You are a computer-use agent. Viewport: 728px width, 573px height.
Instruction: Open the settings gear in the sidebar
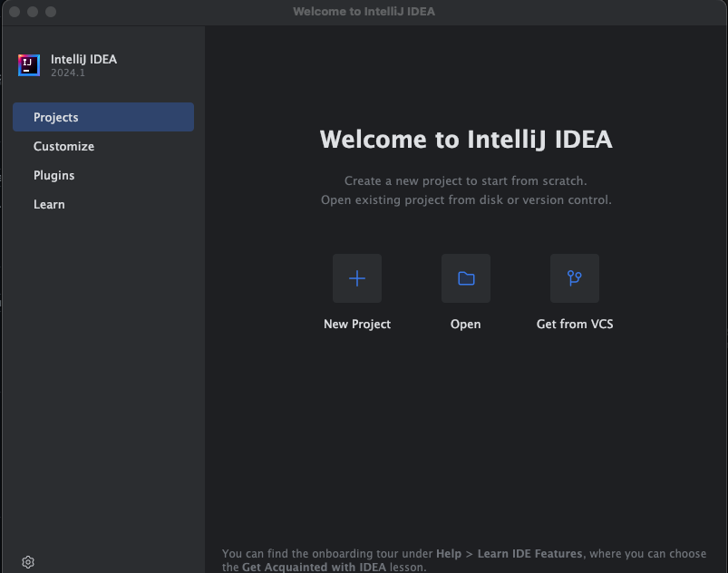[x=28, y=562]
